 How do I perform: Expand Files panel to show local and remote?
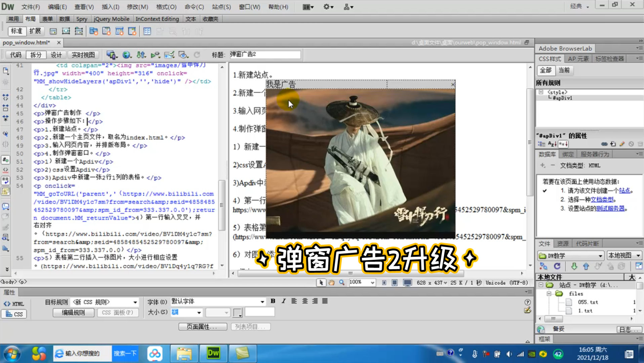(639, 266)
